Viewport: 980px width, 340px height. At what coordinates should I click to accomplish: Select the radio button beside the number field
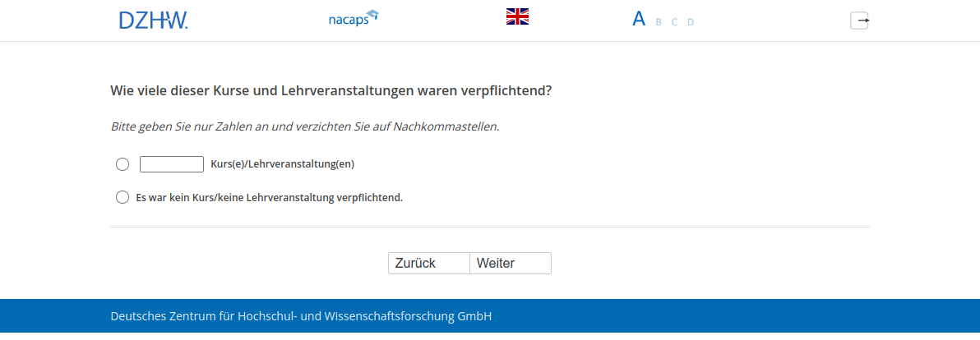122,164
